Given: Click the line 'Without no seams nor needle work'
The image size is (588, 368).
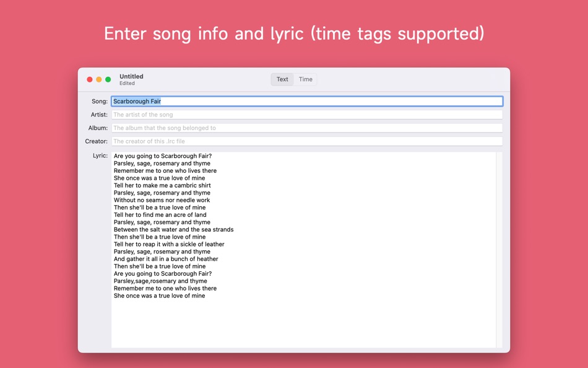Looking at the screenshot, I should coord(162,200).
